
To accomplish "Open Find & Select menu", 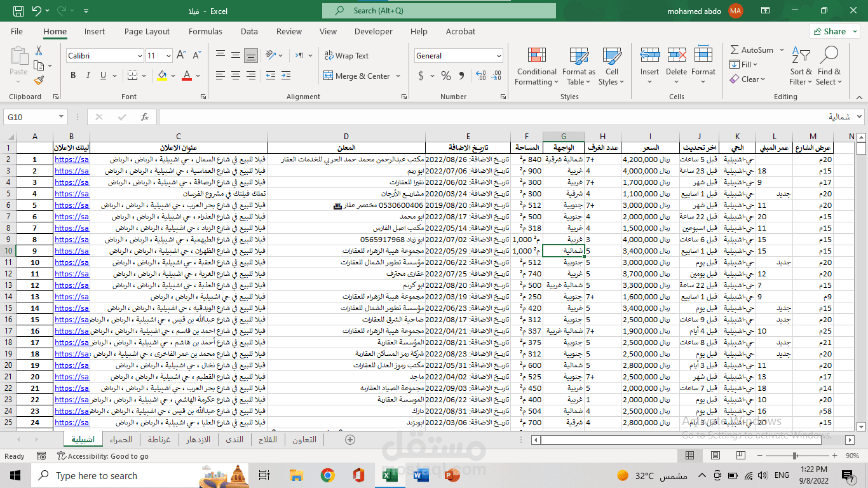I will [x=829, y=67].
